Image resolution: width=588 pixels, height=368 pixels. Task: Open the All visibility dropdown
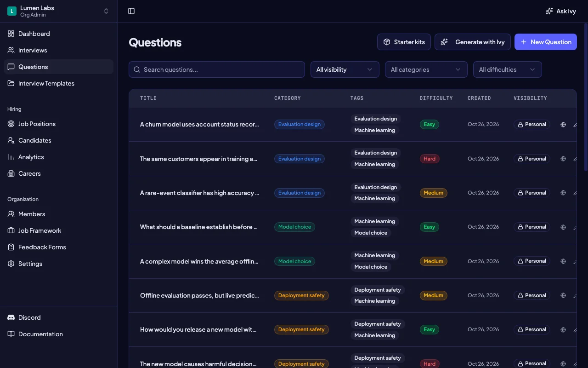coord(345,69)
